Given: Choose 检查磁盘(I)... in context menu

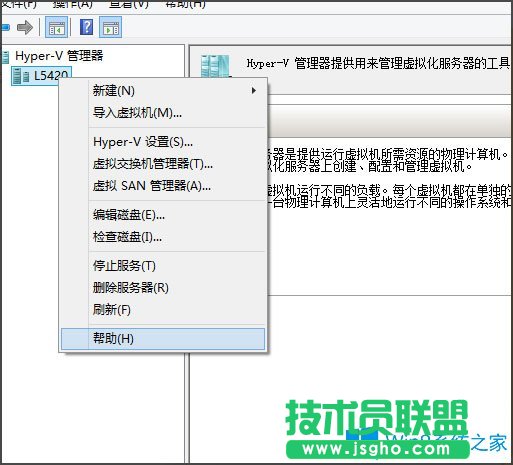Looking at the screenshot, I should (163, 237).
